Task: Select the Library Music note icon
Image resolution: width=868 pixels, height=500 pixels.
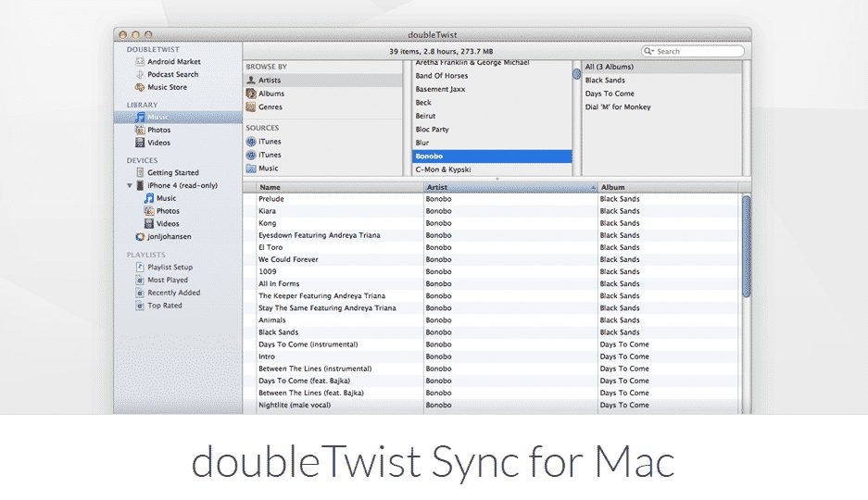Action: click(x=140, y=118)
